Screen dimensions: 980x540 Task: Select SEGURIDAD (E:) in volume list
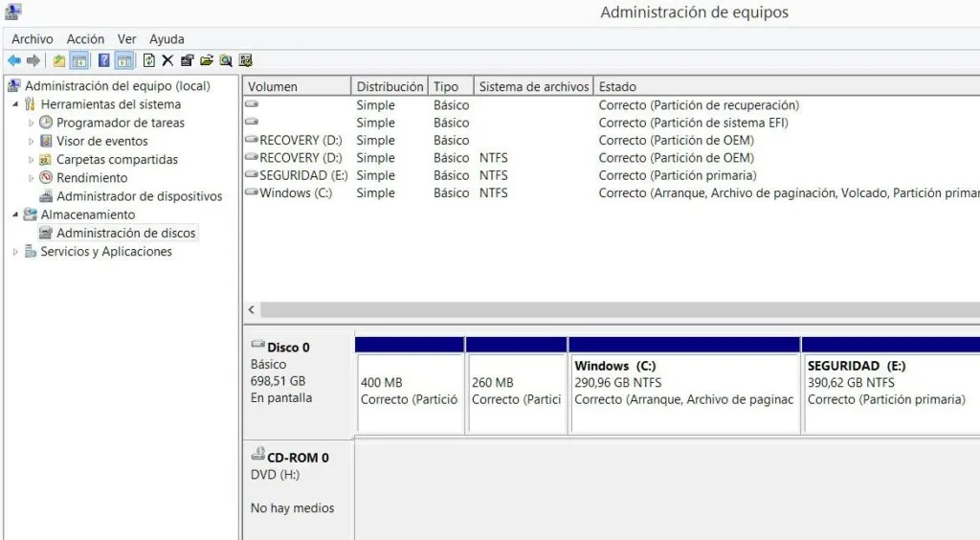tap(303, 175)
